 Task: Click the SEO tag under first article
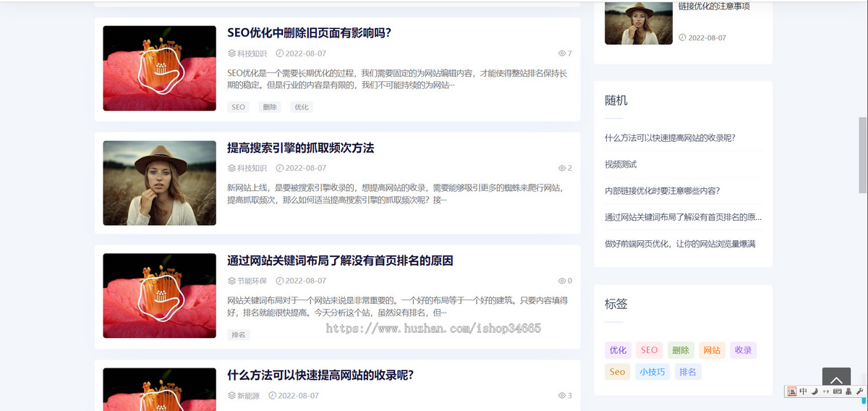[239, 107]
